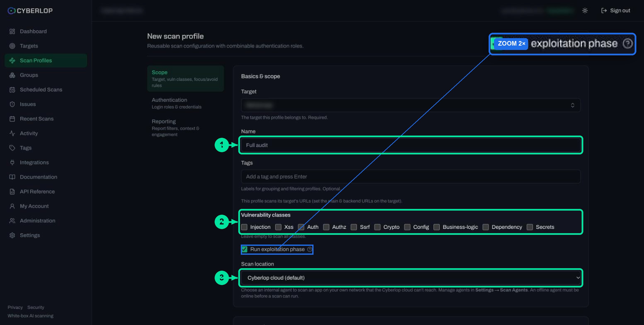Open Dashboard from the sidebar

tap(33, 31)
